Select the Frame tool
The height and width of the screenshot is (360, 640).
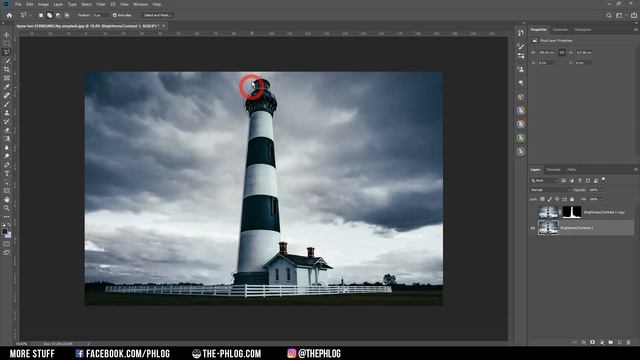click(7, 78)
